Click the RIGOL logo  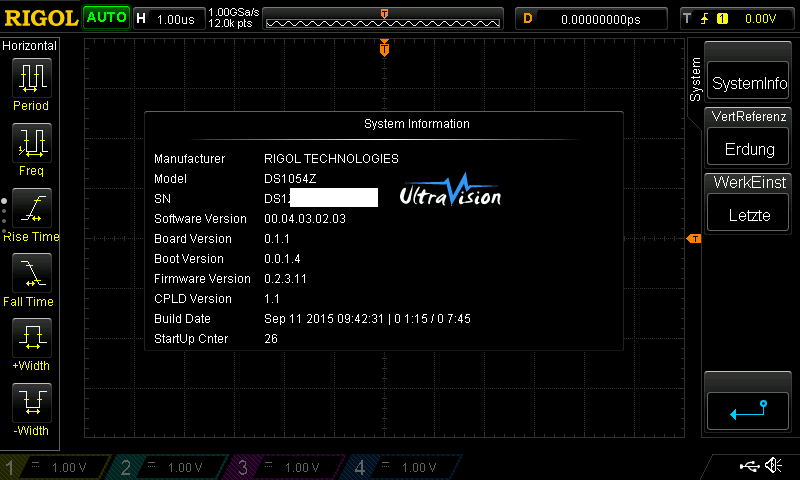(41, 18)
